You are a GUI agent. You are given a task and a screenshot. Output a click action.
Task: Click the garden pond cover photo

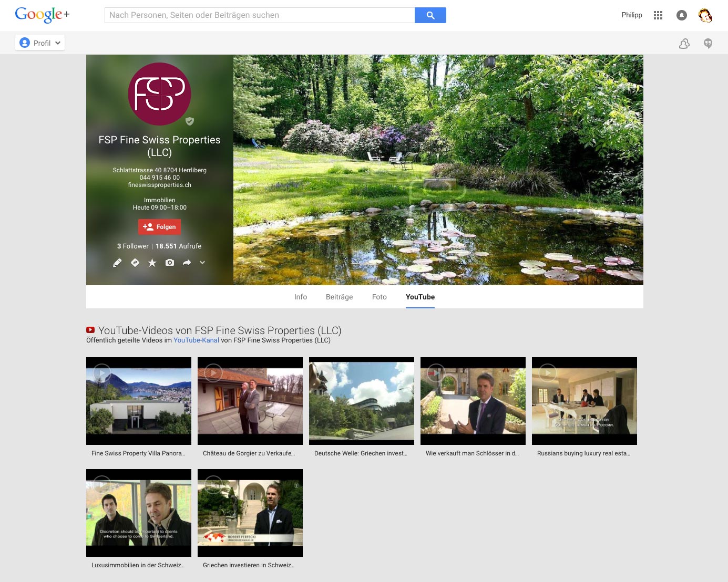pos(438,170)
